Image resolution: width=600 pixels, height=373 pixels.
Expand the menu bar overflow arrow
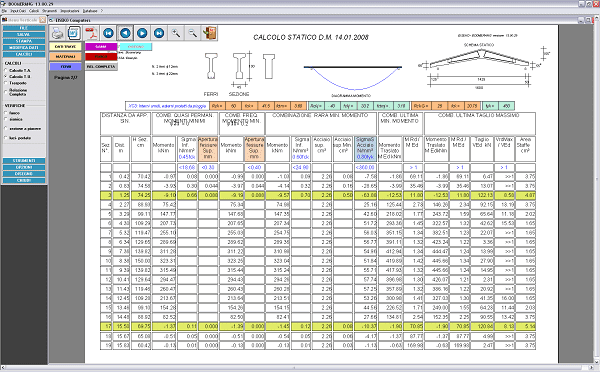(x=102, y=11)
